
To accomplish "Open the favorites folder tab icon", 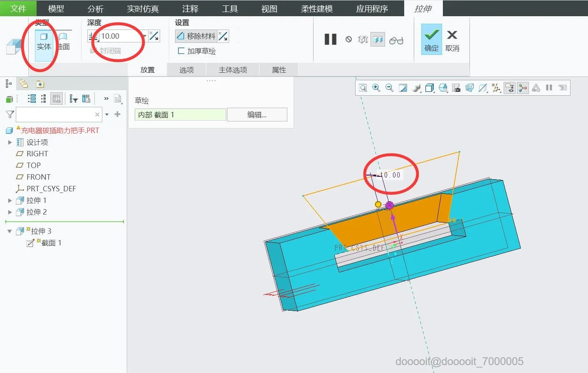I will pyautogui.click(x=40, y=84).
